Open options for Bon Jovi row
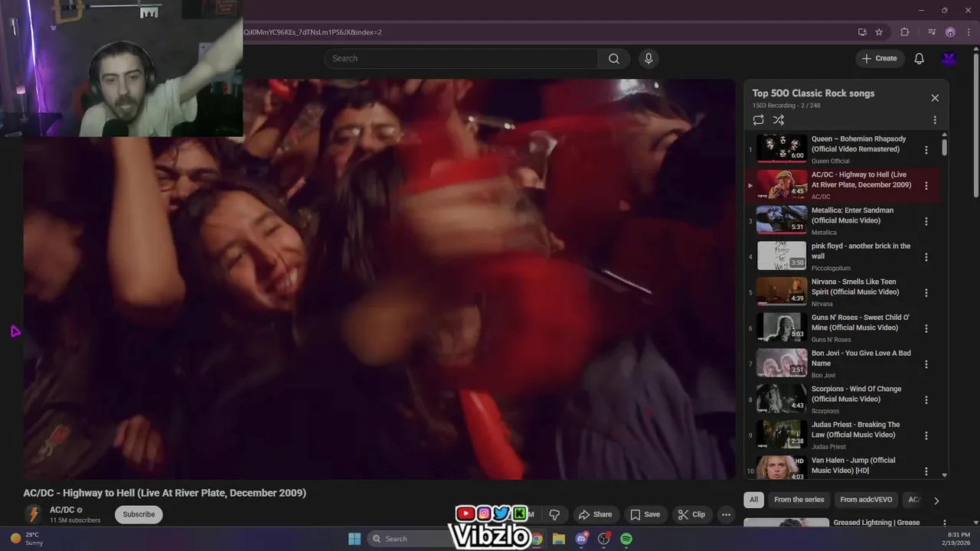 click(926, 364)
